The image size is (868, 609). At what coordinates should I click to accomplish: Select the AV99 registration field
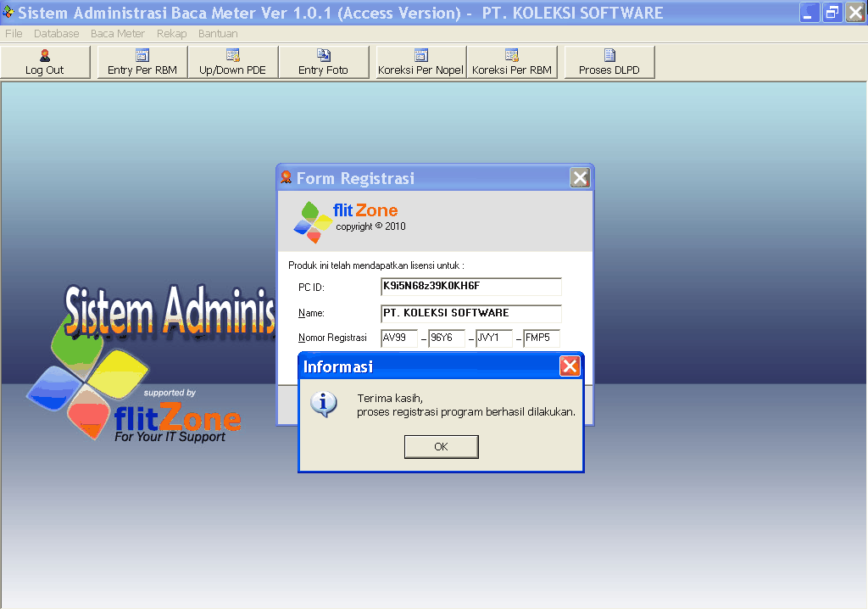[x=399, y=338]
